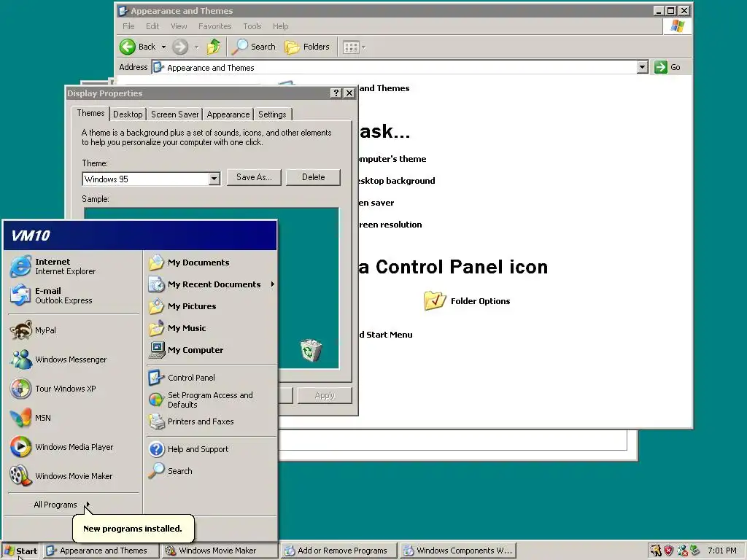Screen dimensions: 747x560
Task: Switch to the Settings tab
Action: click(x=272, y=114)
